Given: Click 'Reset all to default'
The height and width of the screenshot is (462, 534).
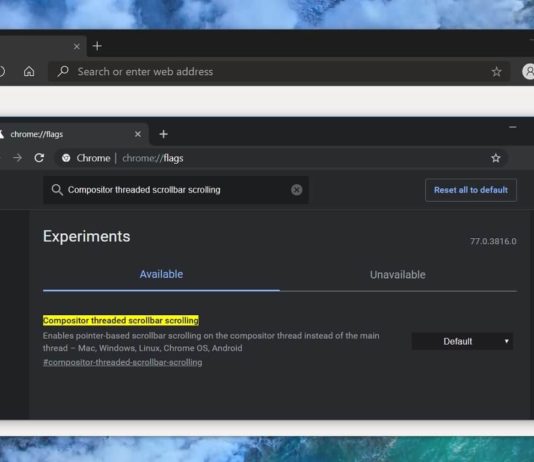Looking at the screenshot, I should point(471,190).
